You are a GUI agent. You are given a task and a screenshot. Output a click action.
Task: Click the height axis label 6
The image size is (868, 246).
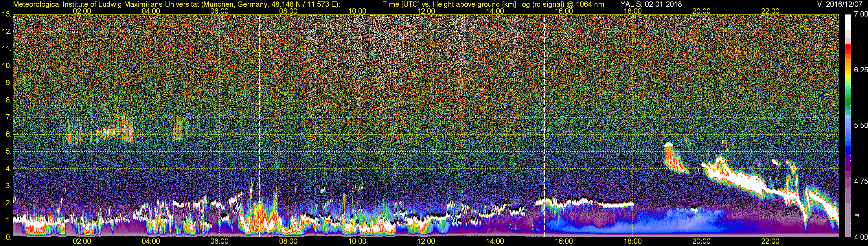(x=8, y=135)
